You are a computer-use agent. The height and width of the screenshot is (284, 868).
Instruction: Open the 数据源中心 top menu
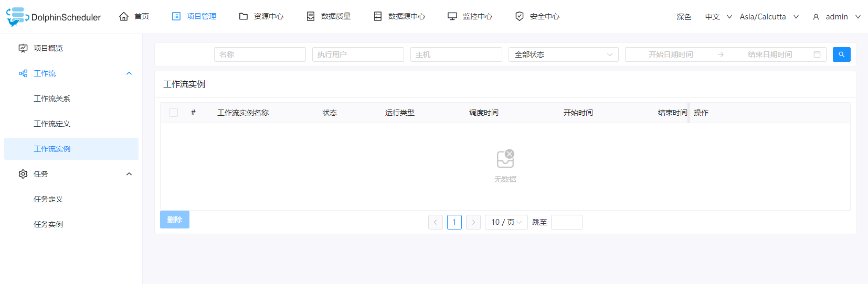point(407,16)
